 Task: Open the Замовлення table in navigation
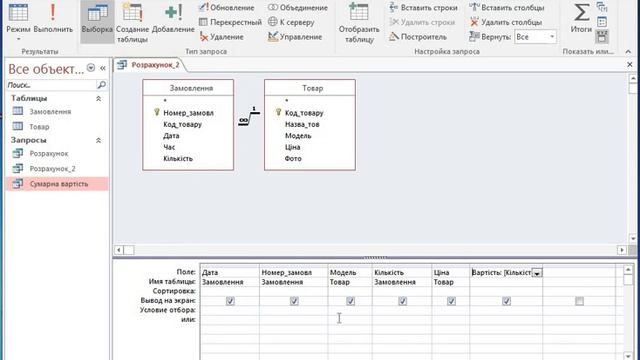coord(50,111)
